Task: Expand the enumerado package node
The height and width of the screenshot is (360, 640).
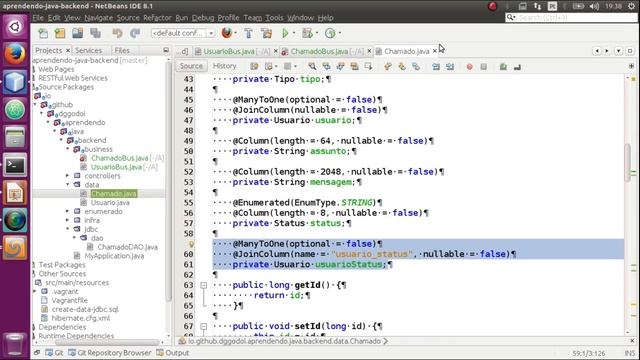Action: click(x=68, y=211)
